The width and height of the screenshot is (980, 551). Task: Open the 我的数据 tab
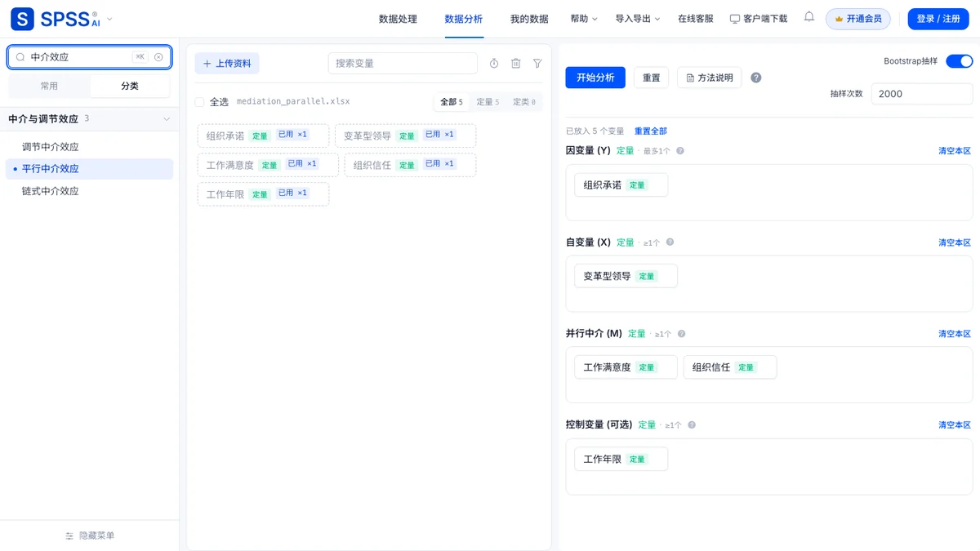pos(529,19)
